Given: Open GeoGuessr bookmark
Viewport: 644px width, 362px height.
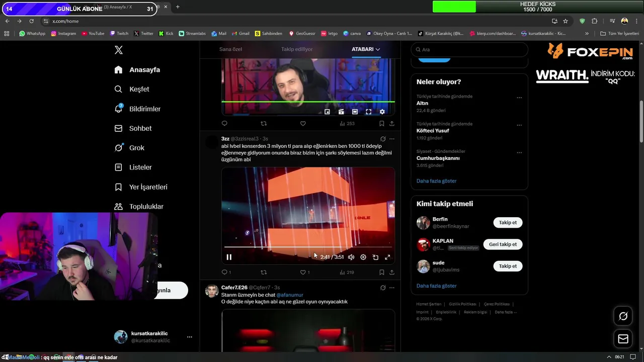Looking at the screenshot, I should (x=302, y=34).
